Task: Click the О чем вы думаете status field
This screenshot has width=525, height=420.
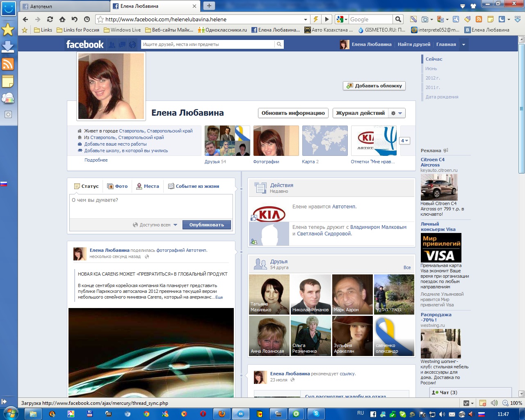Action: pos(151,205)
